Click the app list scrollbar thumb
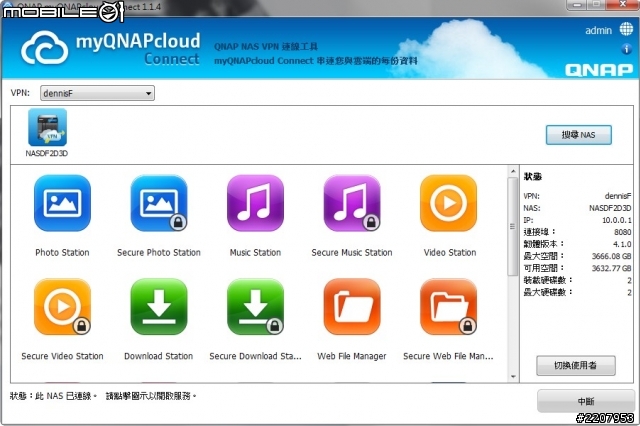Screen dimensions: 640x426 tap(513, 226)
